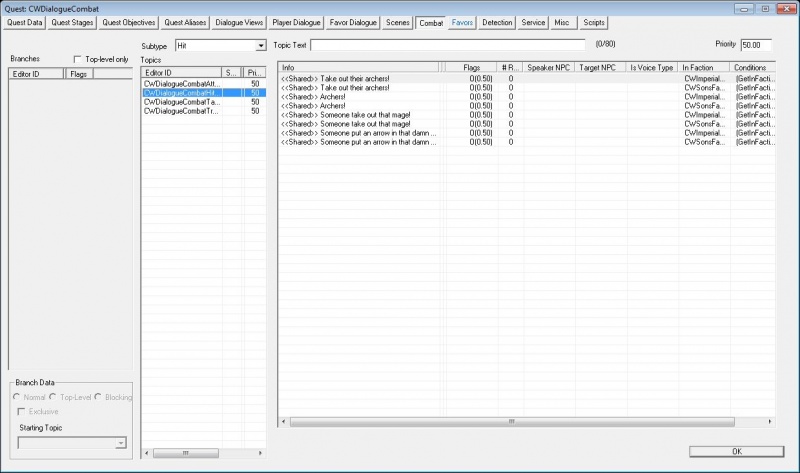
Task: Click the Flags column header in info list
Action: point(471,67)
